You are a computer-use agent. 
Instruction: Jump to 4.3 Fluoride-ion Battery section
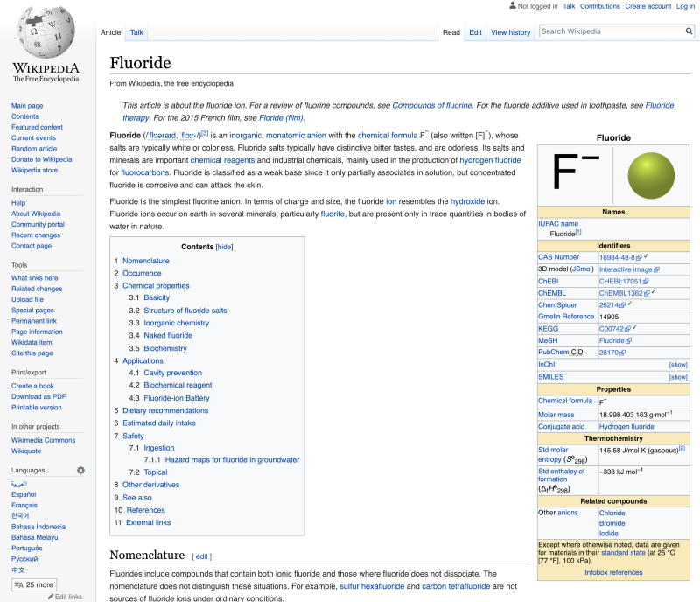click(177, 398)
